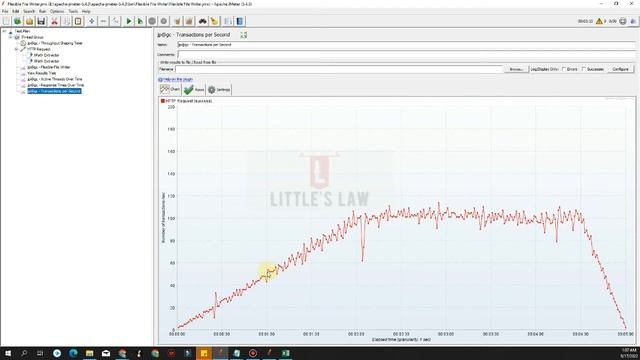Click the Expand All plus icon

pos(91,21)
